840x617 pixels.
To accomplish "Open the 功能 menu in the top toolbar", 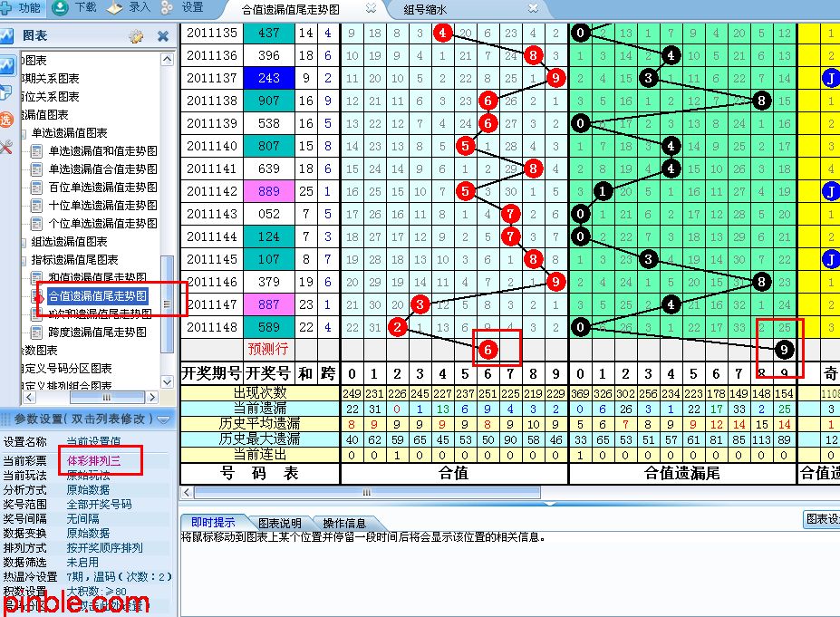I will click(x=22, y=7).
